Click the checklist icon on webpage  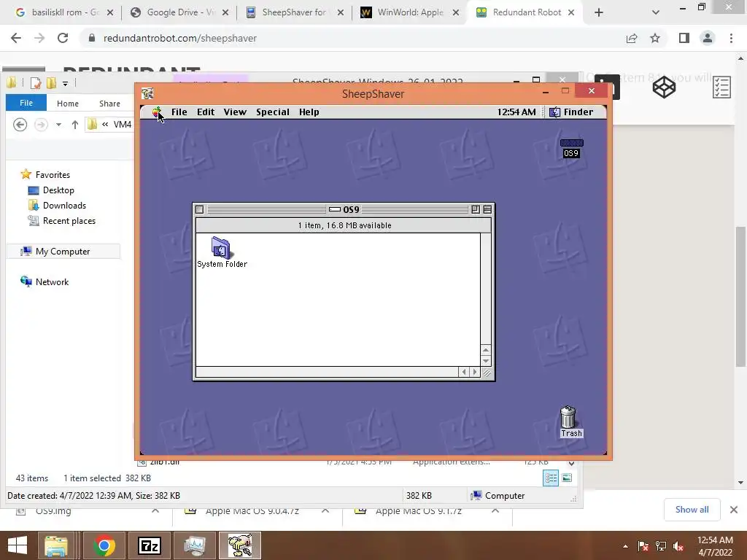pyautogui.click(x=721, y=87)
